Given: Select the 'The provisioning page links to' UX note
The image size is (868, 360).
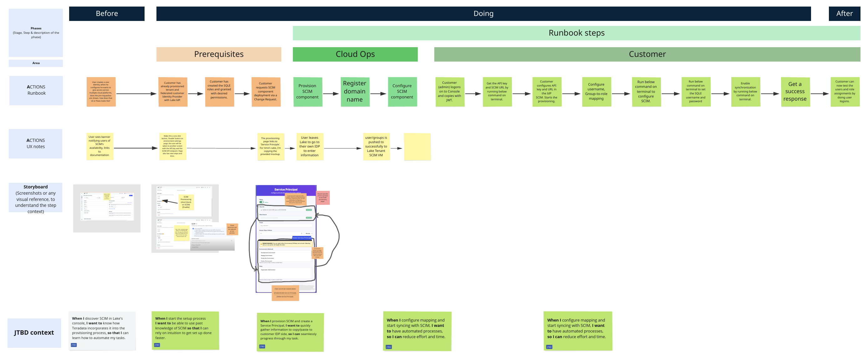Looking at the screenshot, I should pos(271,146).
